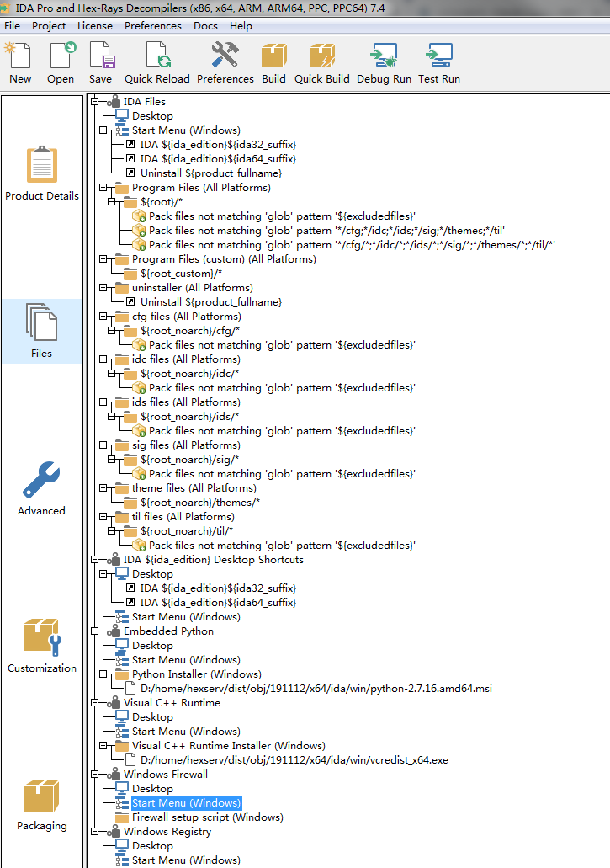Click the Firewall setup script folder icon

click(122, 817)
